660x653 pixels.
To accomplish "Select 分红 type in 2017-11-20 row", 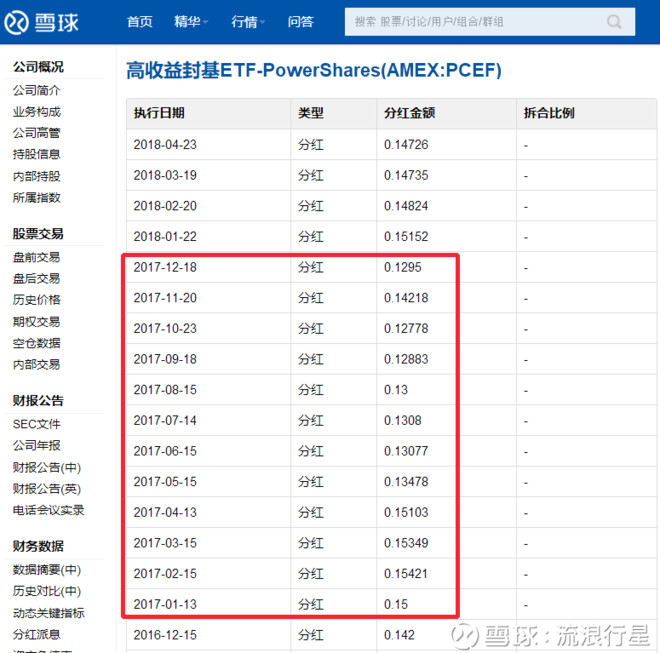I will [x=311, y=298].
